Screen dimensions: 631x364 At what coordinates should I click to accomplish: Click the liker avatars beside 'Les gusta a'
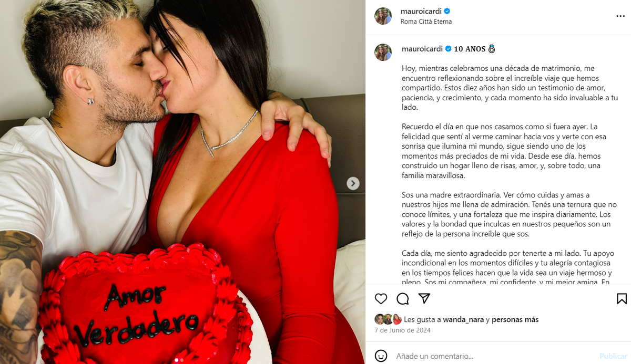(388, 319)
